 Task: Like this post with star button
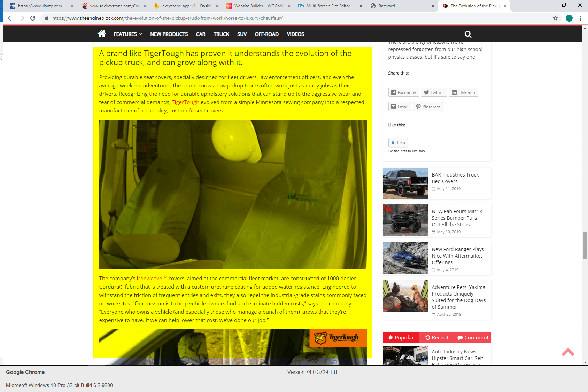(398, 142)
